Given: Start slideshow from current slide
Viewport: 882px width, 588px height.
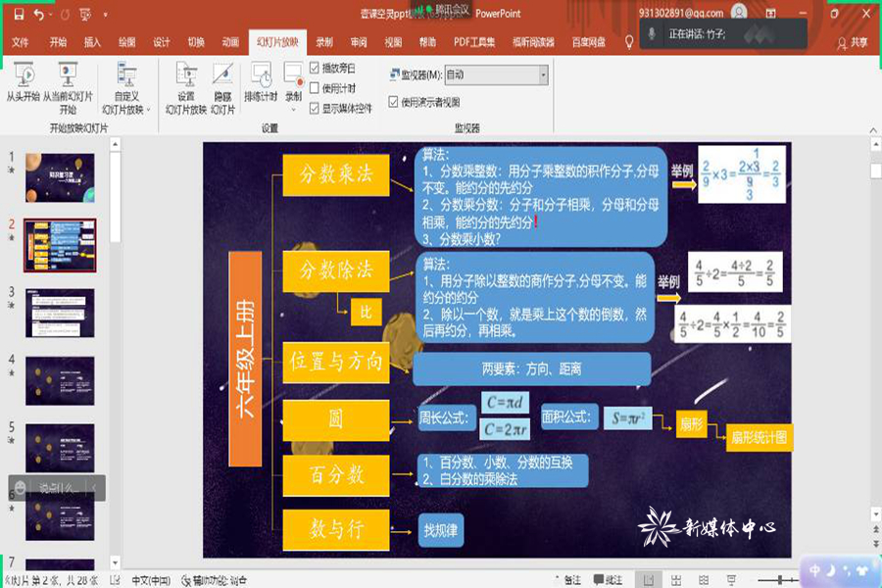Looking at the screenshot, I should pos(68,76).
